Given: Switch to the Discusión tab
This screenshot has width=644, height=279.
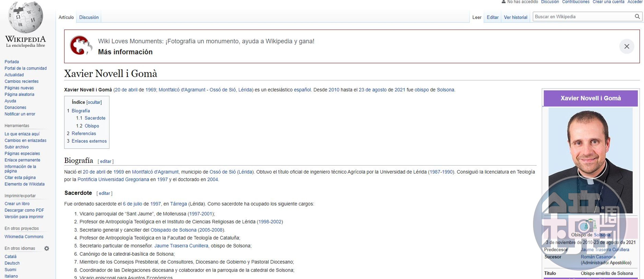Looking at the screenshot, I should pos(89,17).
